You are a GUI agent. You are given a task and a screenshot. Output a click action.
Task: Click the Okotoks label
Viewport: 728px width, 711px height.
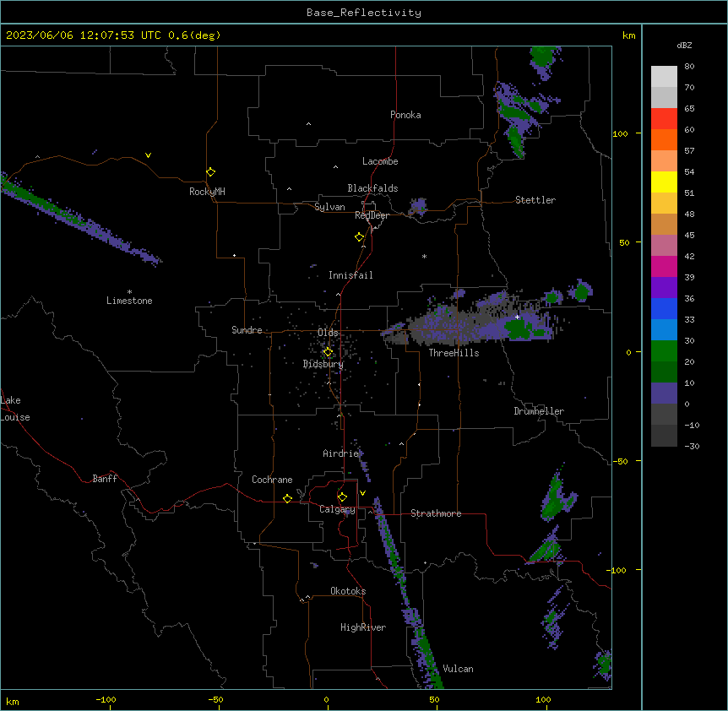(x=348, y=591)
